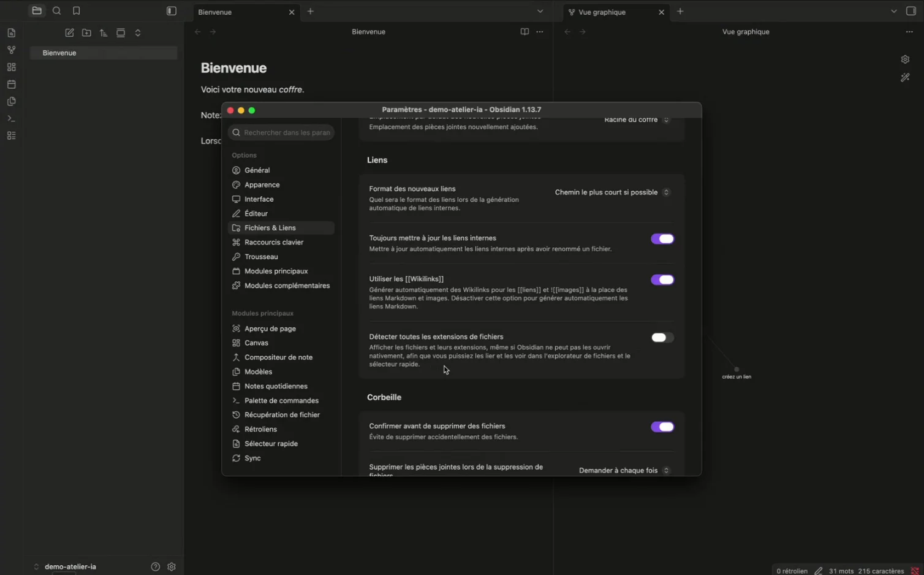Open Trousseau settings section
Image resolution: width=924 pixels, height=575 pixels.
click(x=281, y=257)
